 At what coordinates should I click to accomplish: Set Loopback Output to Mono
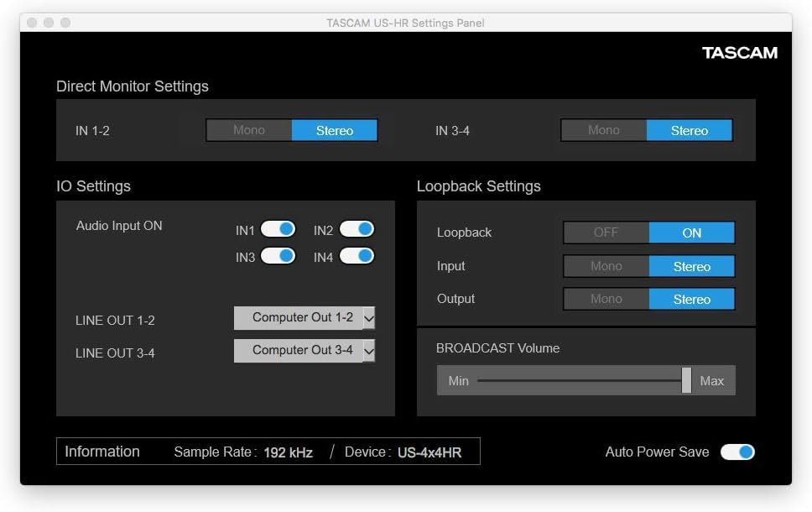click(x=606, y=299)
